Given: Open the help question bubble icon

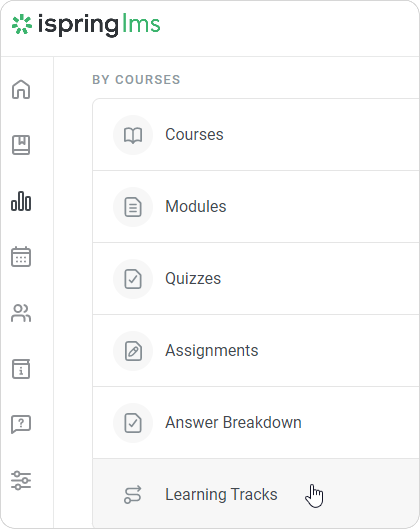Looking at the screenshot, I should (21, 424).
